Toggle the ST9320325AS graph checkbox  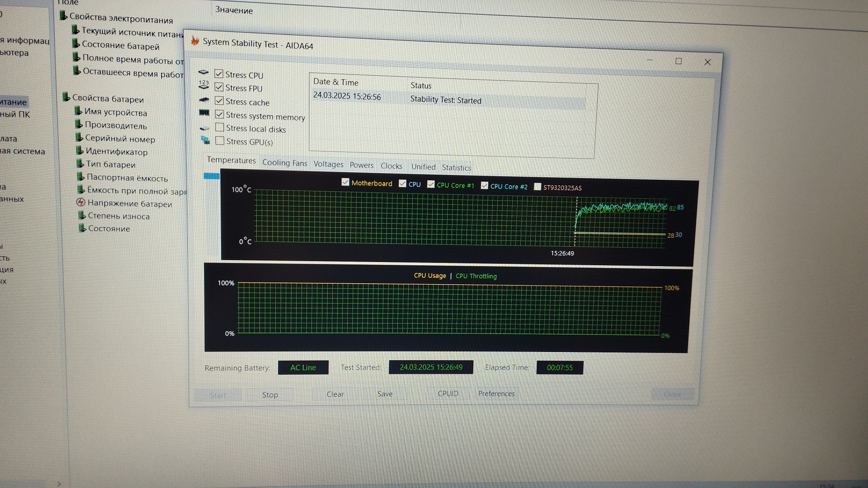(538, 187)
